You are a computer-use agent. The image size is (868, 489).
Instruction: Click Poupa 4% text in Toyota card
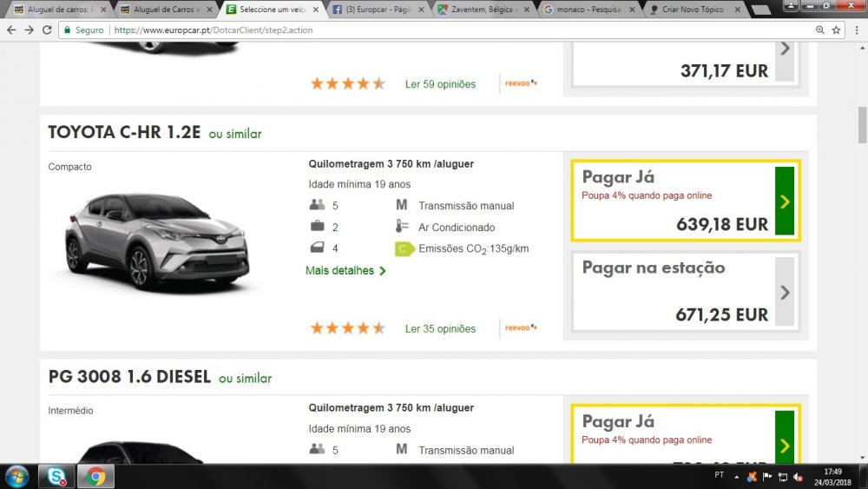(x=647, y=195)
